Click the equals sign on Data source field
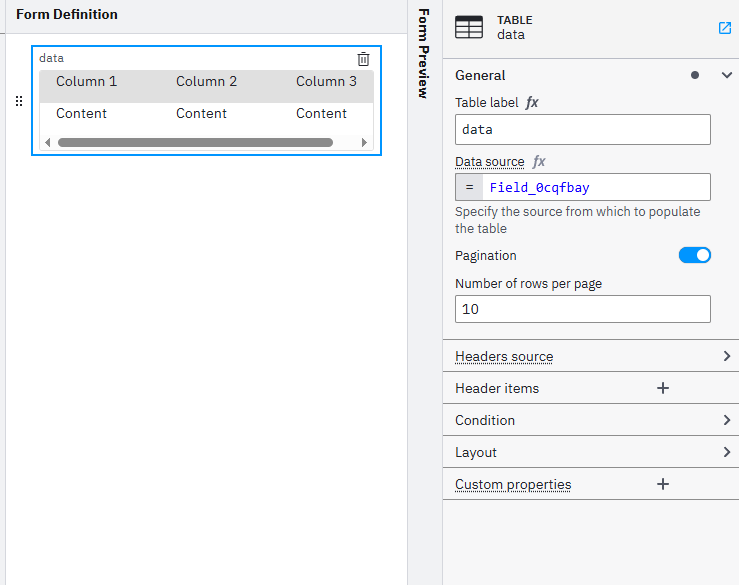Image resolution: width=739 pixels, height=585 pixels. coord(469,187)
